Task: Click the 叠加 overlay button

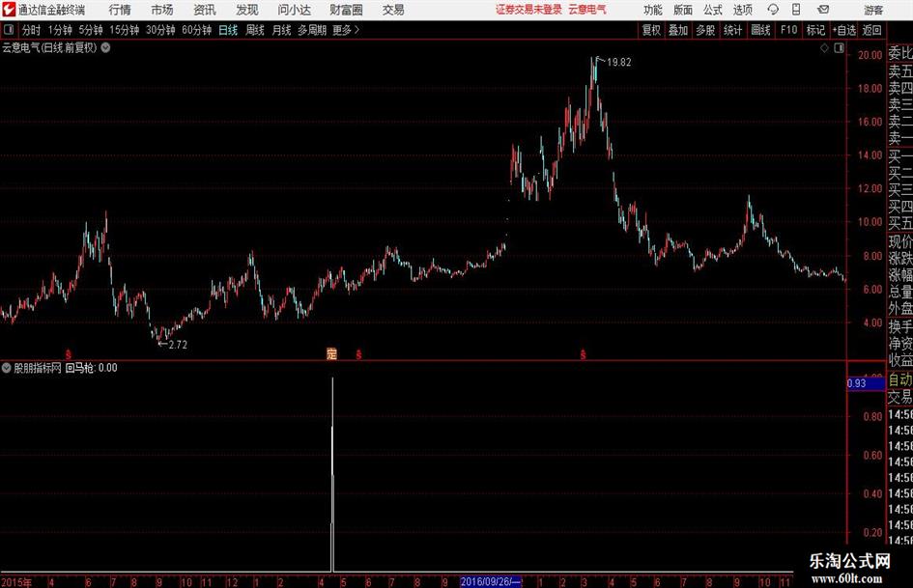Action: coord(678,30)
